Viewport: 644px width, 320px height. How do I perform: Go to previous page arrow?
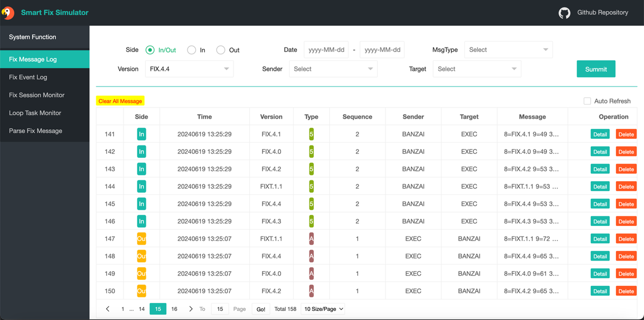[108, 309]
